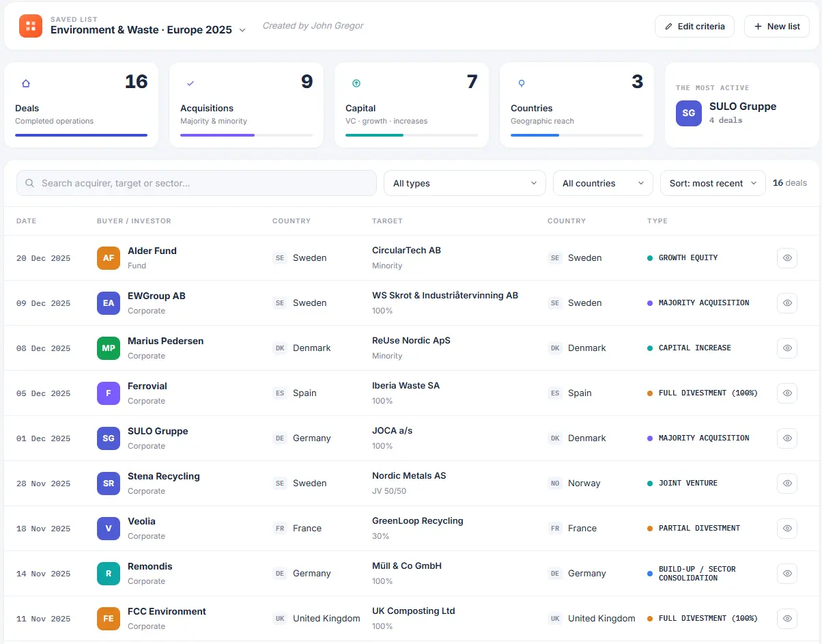The image size is (822, 644).
Task: Click the EA avatar for EWGroup AB
Action: [109, 303]
